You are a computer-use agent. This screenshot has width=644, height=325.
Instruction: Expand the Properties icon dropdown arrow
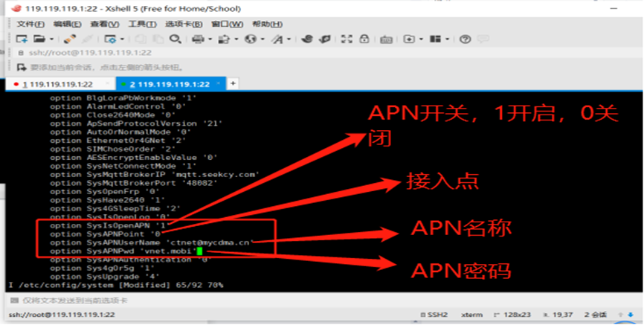(x=122, y=39)
